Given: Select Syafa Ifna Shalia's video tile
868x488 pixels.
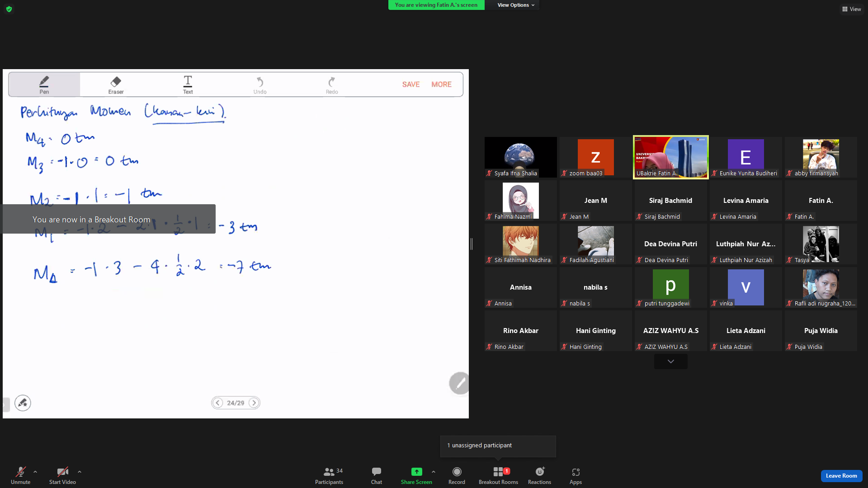Looking at the screenshot, I should pyautogui.click(x=521, y=157).
